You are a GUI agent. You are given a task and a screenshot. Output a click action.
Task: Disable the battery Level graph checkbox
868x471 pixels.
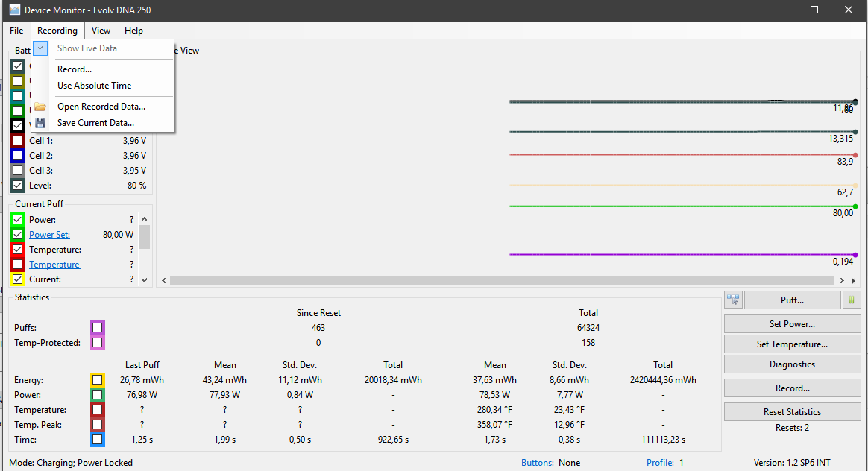pyautogui.click(x=18, y=186)
